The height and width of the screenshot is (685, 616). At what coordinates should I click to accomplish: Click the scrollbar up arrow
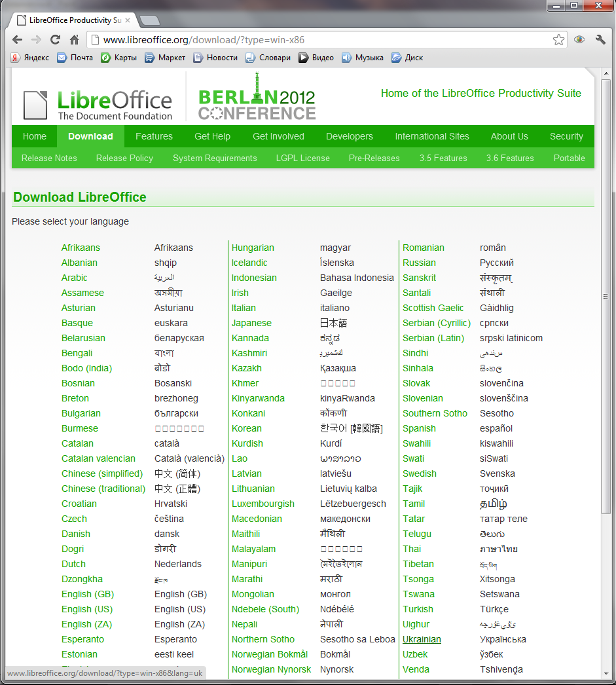(606, 73)
